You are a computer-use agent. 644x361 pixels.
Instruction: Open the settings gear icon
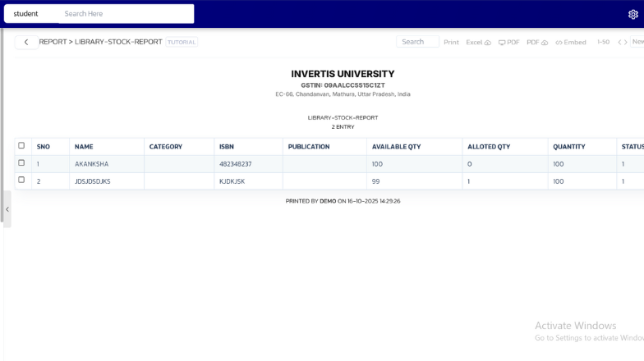pyautogui.click(x=632, y=14)
